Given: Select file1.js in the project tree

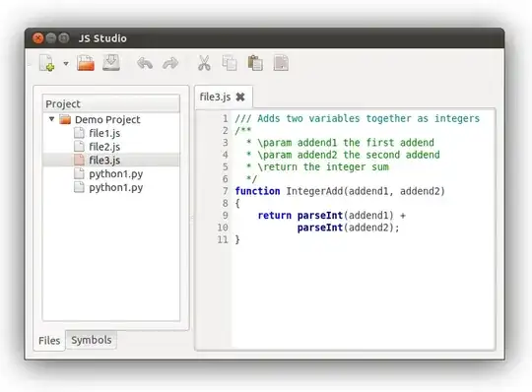Looking at the screenshot, I should point(104,133).
